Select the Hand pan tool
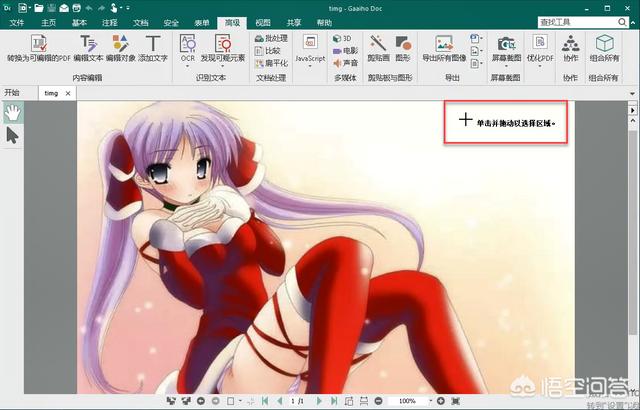The image size is (640, 410). point(13,113)
